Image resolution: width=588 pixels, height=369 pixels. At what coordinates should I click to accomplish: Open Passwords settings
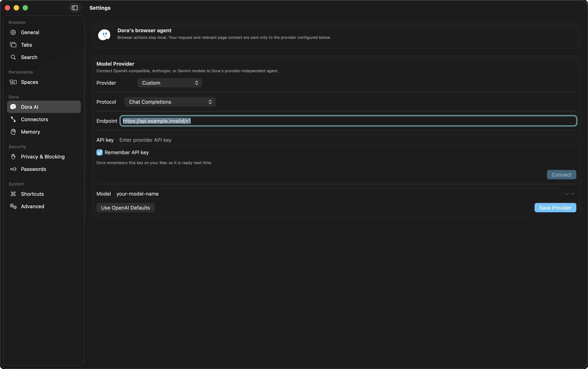point(44,169)
